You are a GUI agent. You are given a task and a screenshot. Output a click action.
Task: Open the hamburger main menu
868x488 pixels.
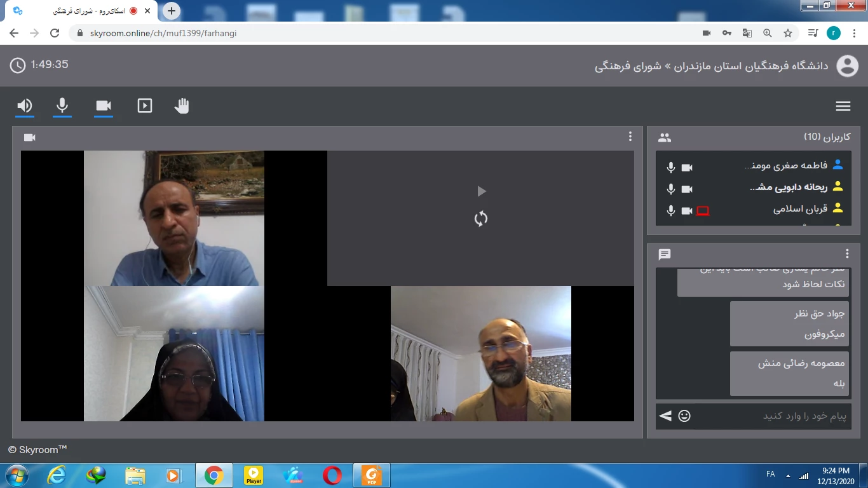[x=843, y=106]
